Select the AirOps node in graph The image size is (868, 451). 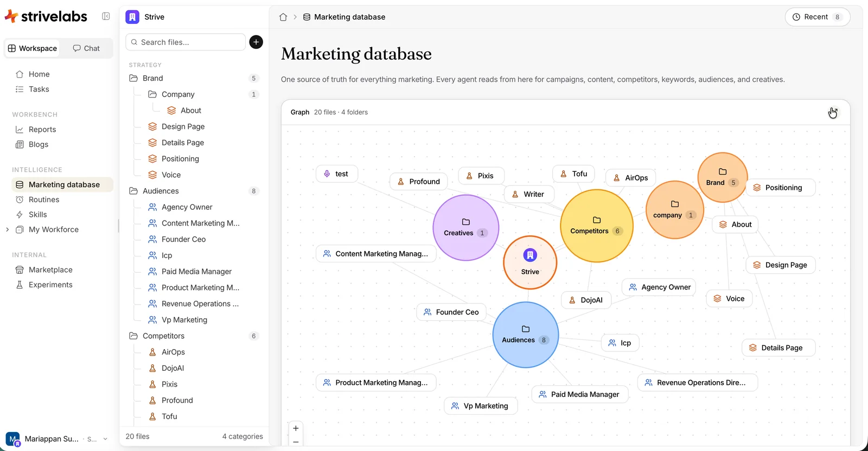[x=631, y=178]
